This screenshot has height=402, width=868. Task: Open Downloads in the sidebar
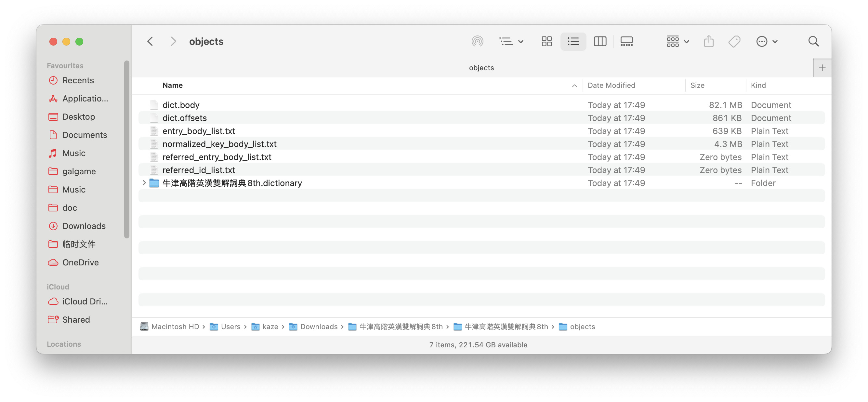pyautogui.click(x=84, y=226)
